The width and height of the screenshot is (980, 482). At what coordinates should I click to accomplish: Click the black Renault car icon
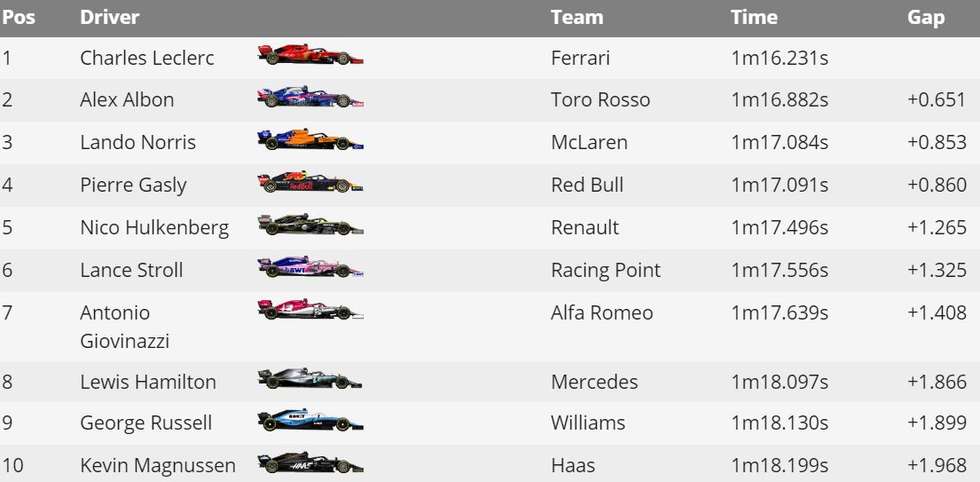pyautogui.click(x=311, y=224)
